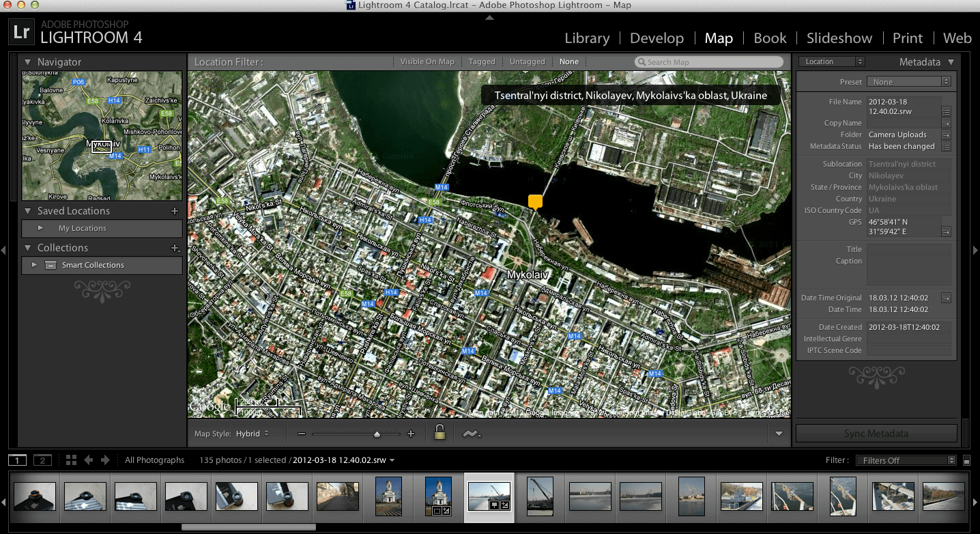
Task: Switch to the Slideshow module
Action: tap(839, 38)
